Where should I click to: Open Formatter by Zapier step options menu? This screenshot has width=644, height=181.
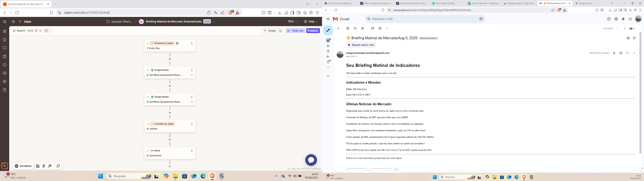click(192, 124)
